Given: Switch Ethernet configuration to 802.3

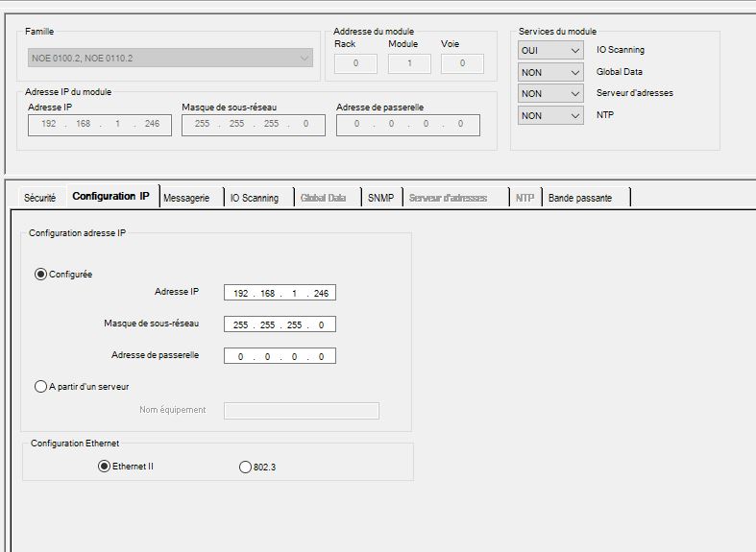Looking at the screenshot, I should coord(244,467).
